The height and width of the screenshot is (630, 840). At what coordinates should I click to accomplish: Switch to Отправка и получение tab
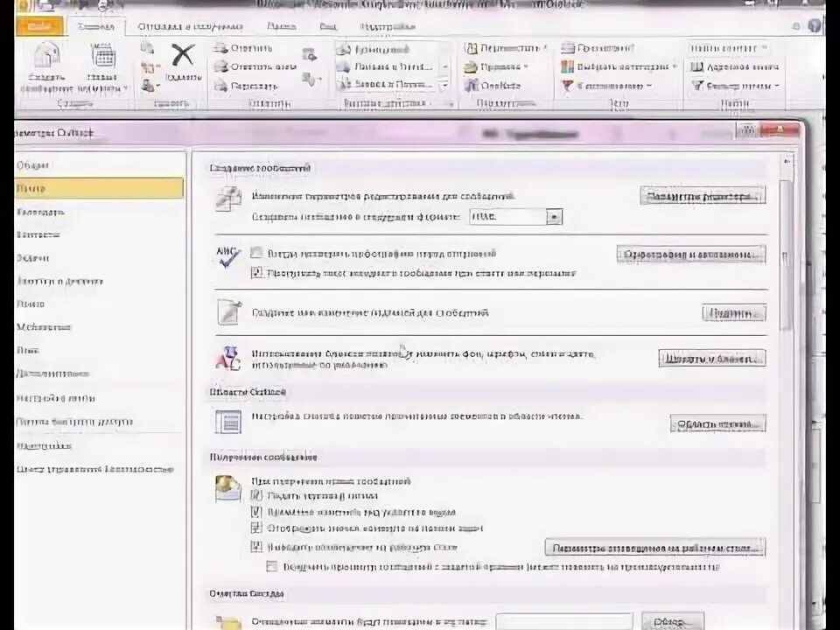pos(190,26)
